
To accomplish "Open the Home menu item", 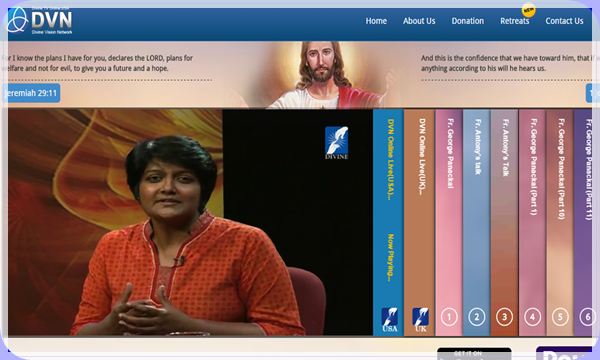I will (376, 21).
